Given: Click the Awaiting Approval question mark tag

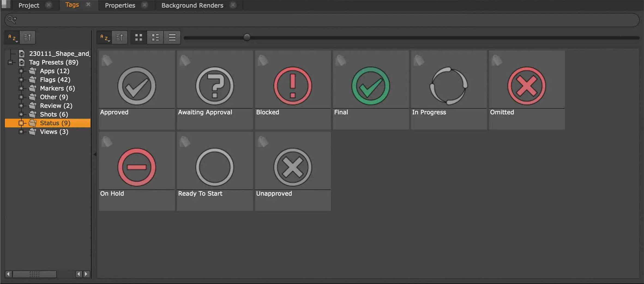Looking at the screenshot, I should (x=215, y=86).
